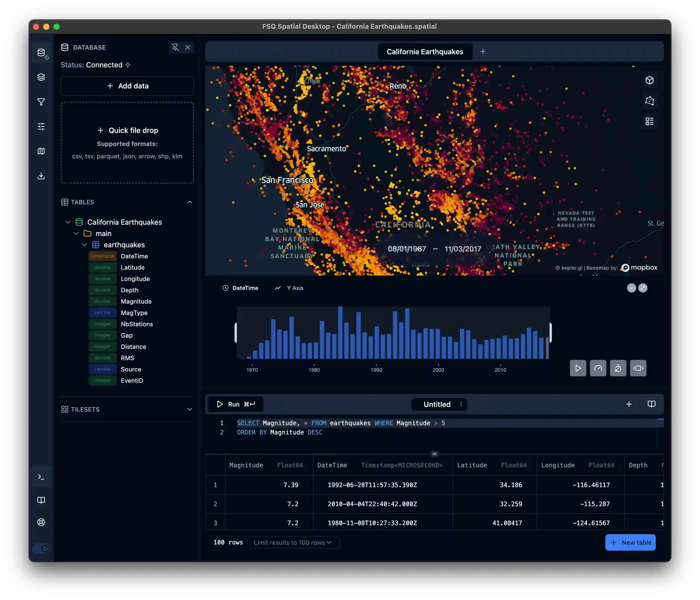Click the draw polygon map tool
Screen dimensions: 700x600
(649, 101)
